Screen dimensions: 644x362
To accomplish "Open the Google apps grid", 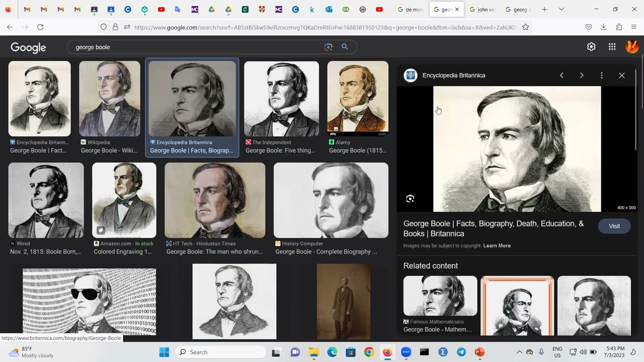I will [612, 47].
